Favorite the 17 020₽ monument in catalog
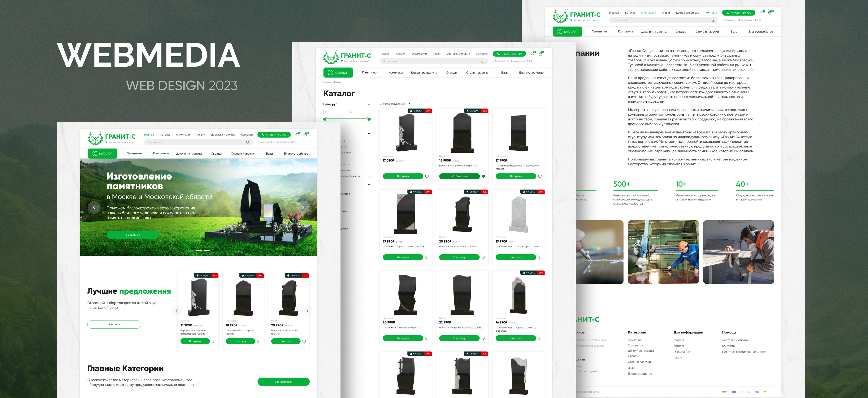Screen dimensions: 868x398 427,176
